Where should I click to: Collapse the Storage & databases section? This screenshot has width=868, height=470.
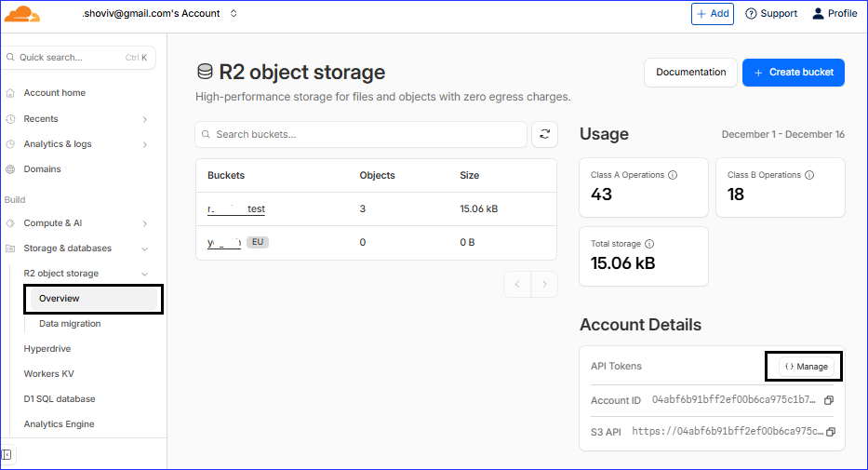pos(144,248)
